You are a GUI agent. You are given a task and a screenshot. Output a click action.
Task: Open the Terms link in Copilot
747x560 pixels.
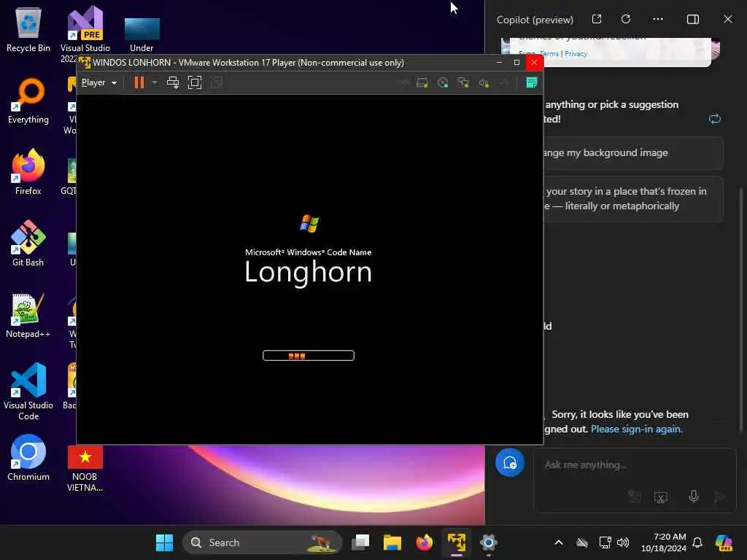pos(549,54)
